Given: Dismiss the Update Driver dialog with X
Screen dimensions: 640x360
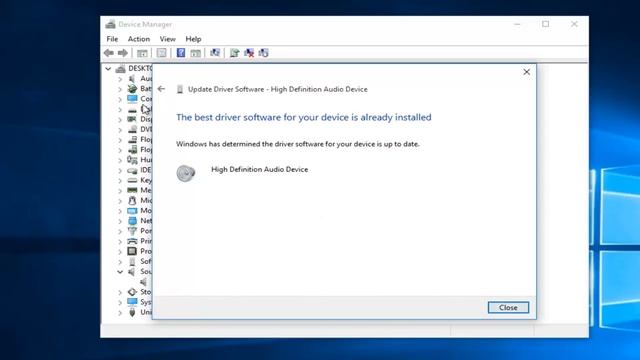Looking at the screenshot, I should [x=527, y=72].
